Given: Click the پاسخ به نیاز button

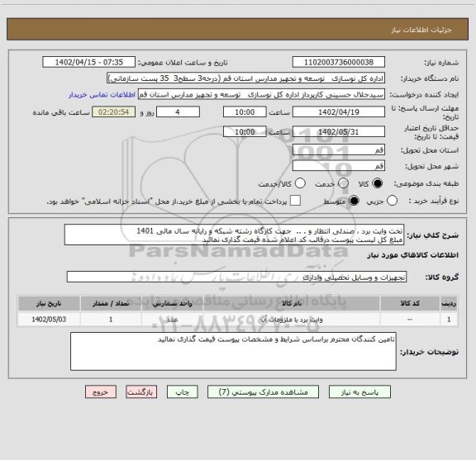Looking at the screenshot, I should 359,392.
